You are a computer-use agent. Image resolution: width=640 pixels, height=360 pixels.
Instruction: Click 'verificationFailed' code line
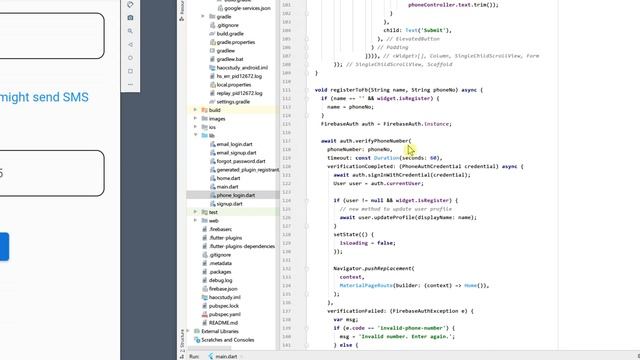tap(400, 311)
